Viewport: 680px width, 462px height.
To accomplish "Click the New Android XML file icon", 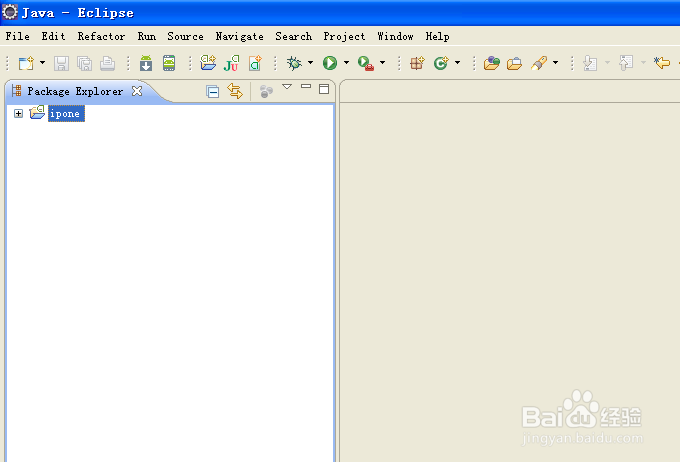I will point(255,63).
